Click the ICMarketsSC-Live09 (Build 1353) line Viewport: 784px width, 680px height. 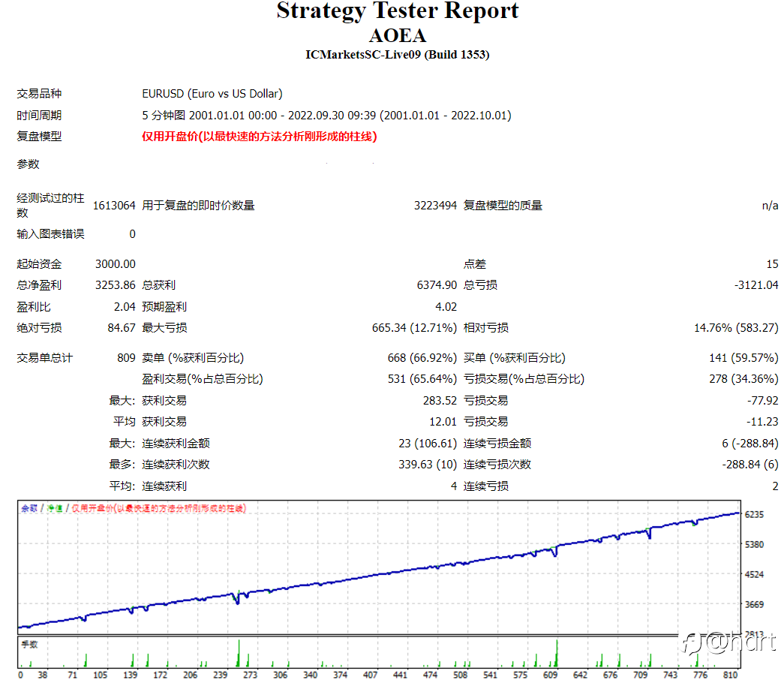tap(398, 55)
